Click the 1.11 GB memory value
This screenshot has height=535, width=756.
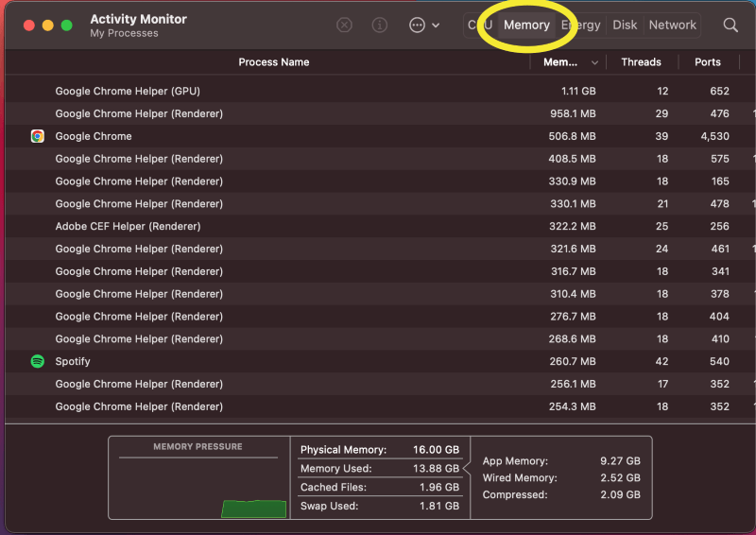click(578, 91)
